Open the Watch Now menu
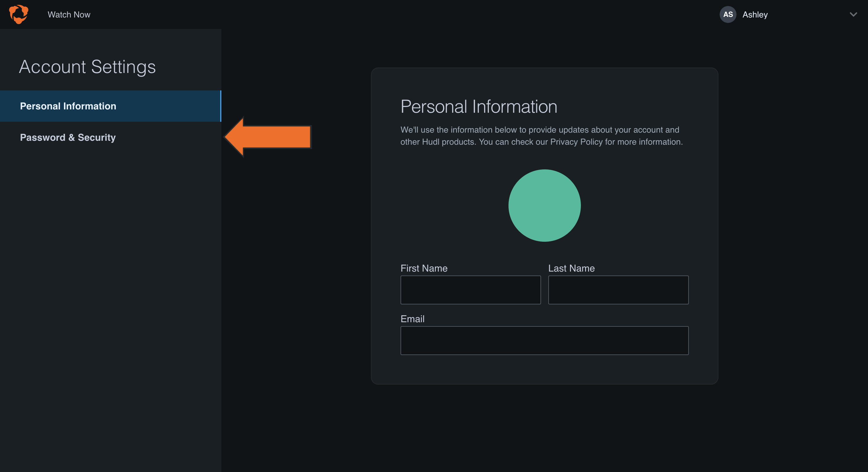Image resolution: width=868 pixels, height=472 pixels. coord(69,14)
